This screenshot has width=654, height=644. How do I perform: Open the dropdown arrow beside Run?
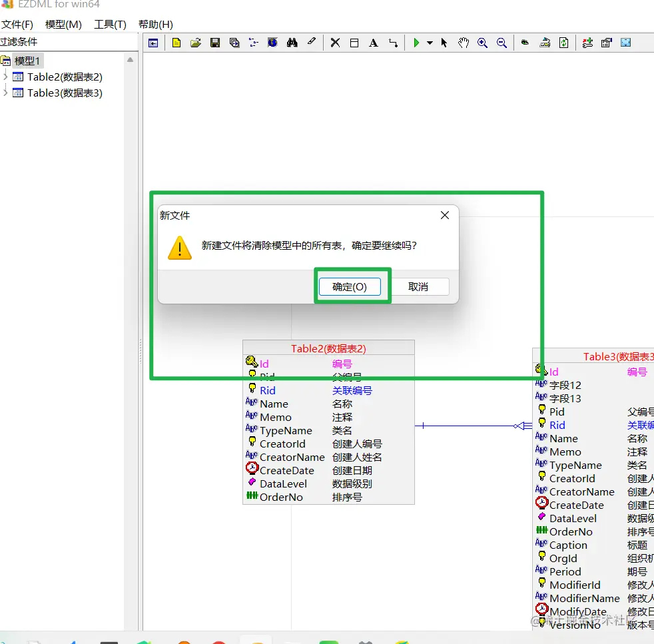(x=430, y=43)
